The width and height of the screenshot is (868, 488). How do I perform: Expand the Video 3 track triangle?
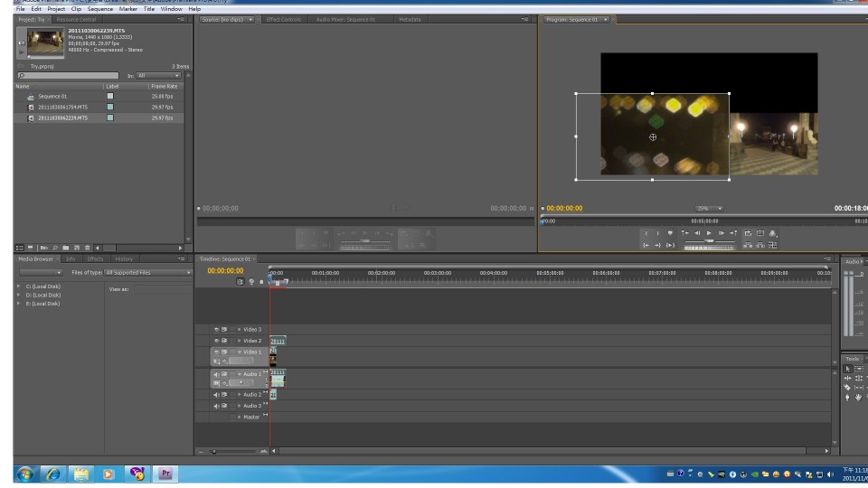tap(239, 330)
